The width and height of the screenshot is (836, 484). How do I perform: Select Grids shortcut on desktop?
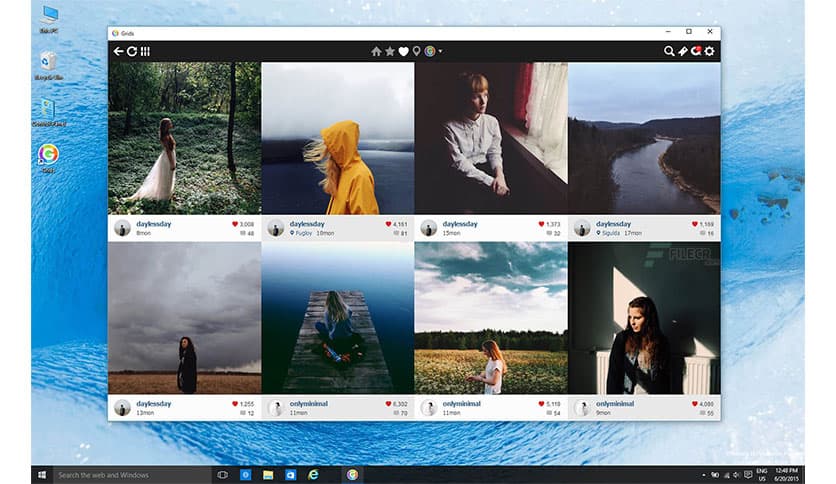(x=48, y=159)
